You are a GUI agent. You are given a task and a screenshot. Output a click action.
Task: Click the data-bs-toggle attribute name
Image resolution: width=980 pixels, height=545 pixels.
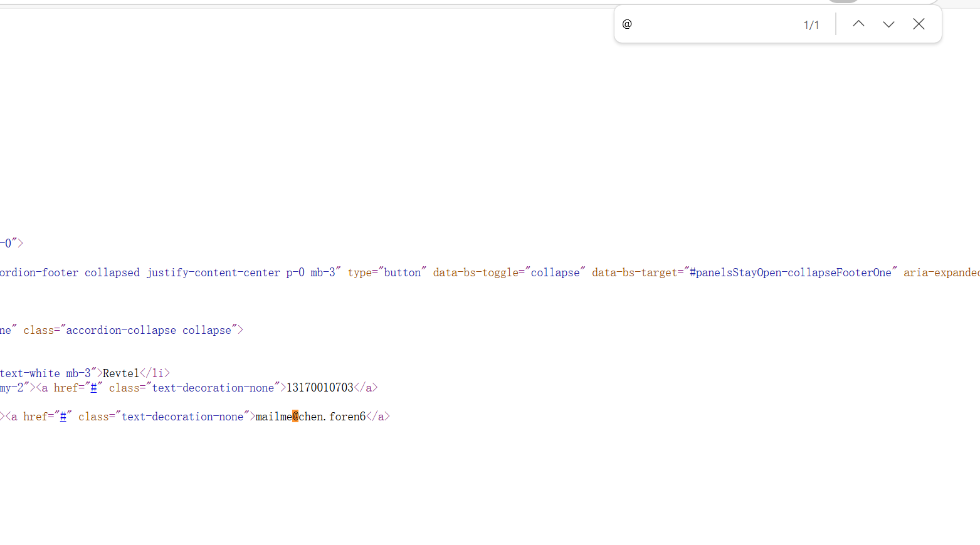pyautogui.click(x=475, y=272)
